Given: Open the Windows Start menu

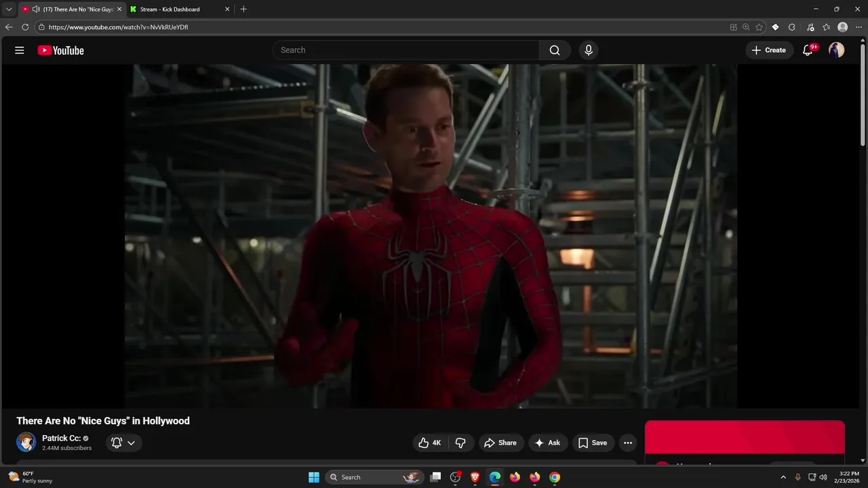Looking at the screenshot, I should point(314,477).
